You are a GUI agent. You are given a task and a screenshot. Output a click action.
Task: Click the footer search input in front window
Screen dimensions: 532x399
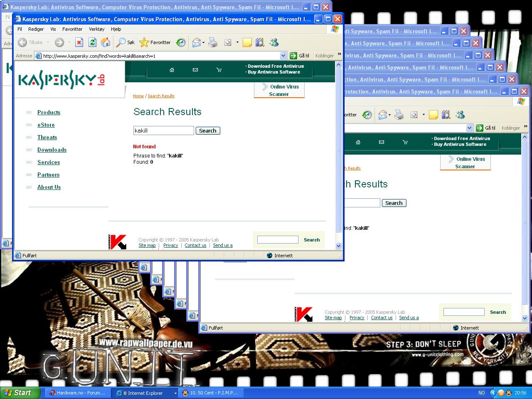278,239
